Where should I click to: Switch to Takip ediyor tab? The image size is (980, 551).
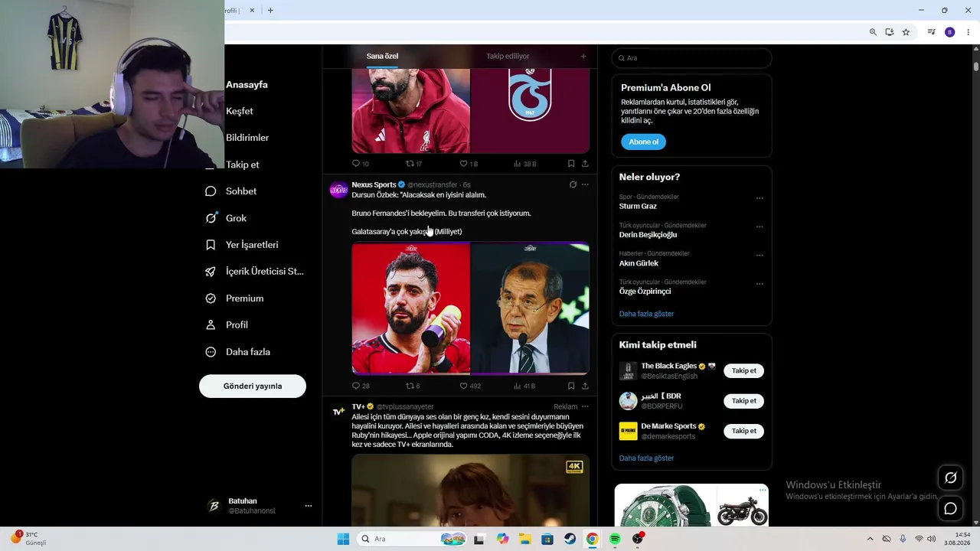coord(508,56)
